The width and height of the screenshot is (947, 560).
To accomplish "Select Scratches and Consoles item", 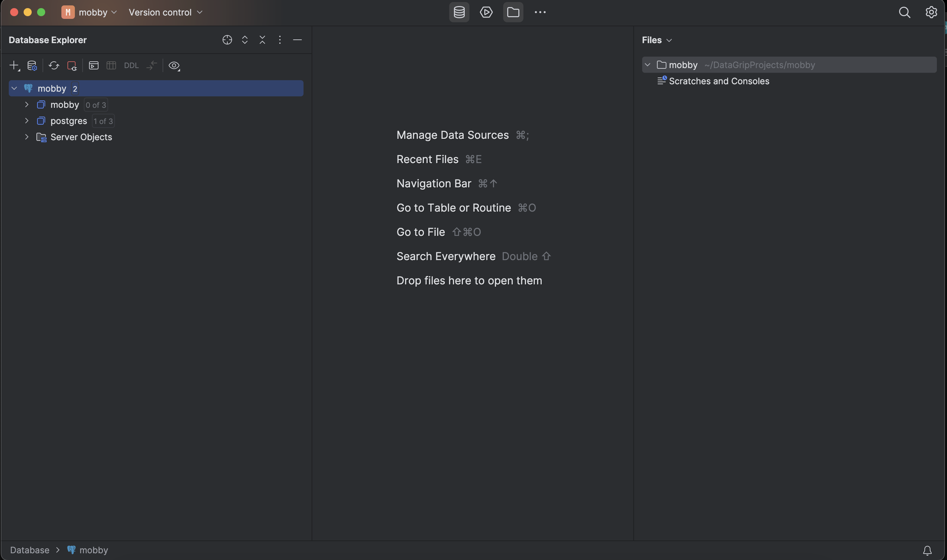I will [719, 81].
